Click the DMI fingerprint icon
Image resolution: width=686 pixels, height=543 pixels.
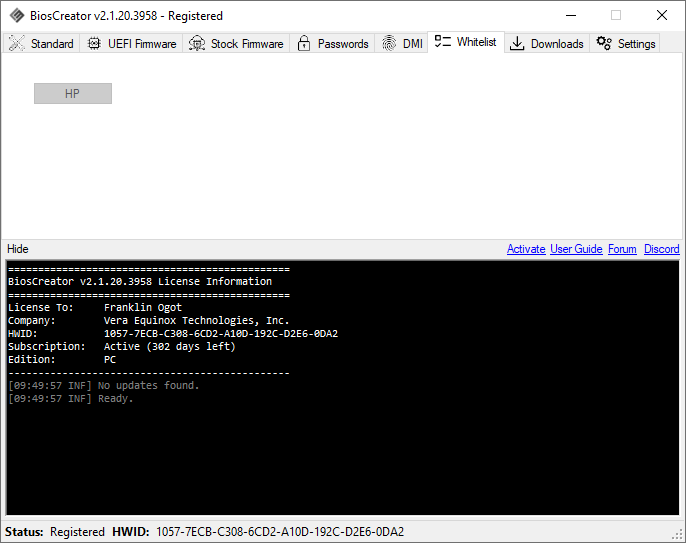388,43
